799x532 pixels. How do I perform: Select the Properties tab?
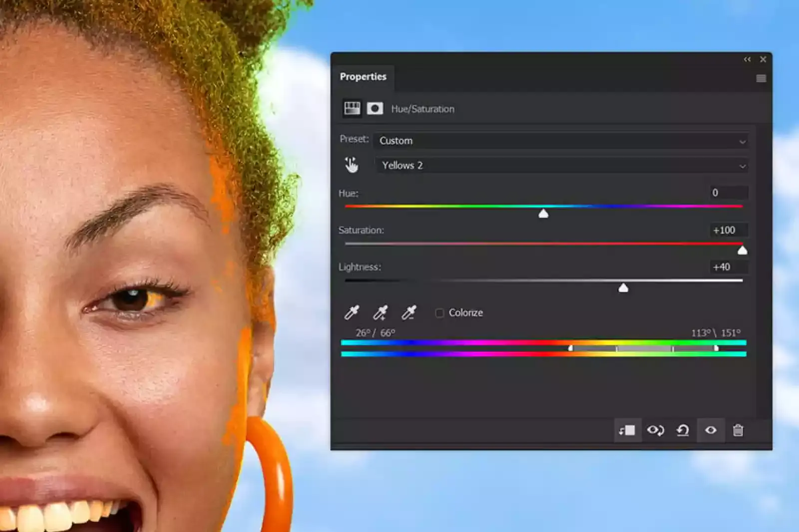363,77
